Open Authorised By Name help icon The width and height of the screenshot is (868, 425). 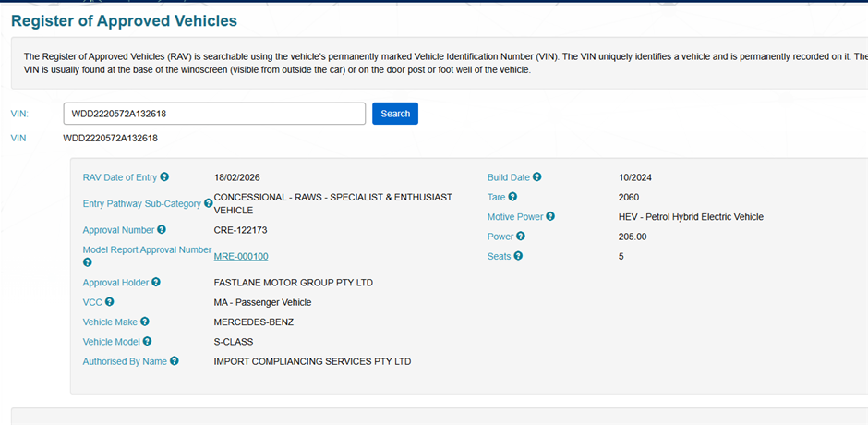click(175, 361)
